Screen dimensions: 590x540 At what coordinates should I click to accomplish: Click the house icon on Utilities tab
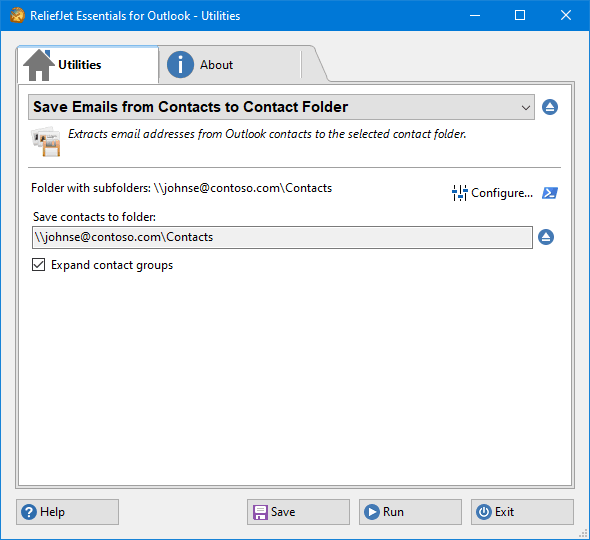[x=39, y=65]
